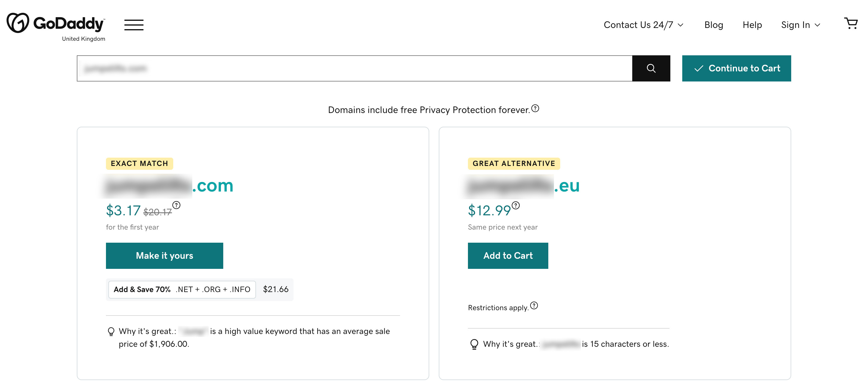Screen dimensions: 868x389
Task: Click the Make it yours button
Action: tap(164, 256)
